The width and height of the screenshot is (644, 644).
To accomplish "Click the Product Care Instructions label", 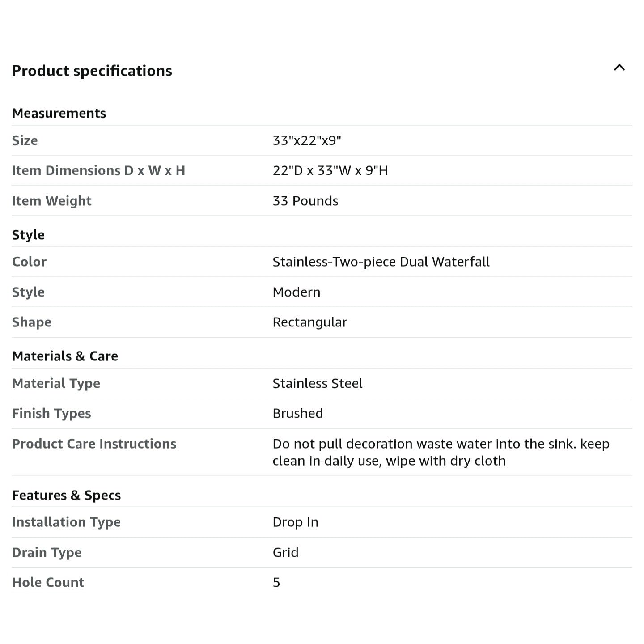I will 94,444.
